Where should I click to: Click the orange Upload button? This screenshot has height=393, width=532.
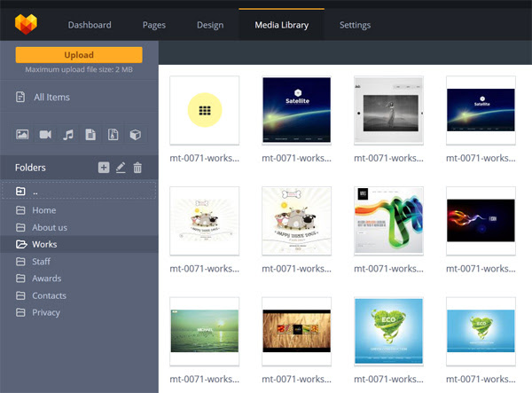click(x=79, y=55)
